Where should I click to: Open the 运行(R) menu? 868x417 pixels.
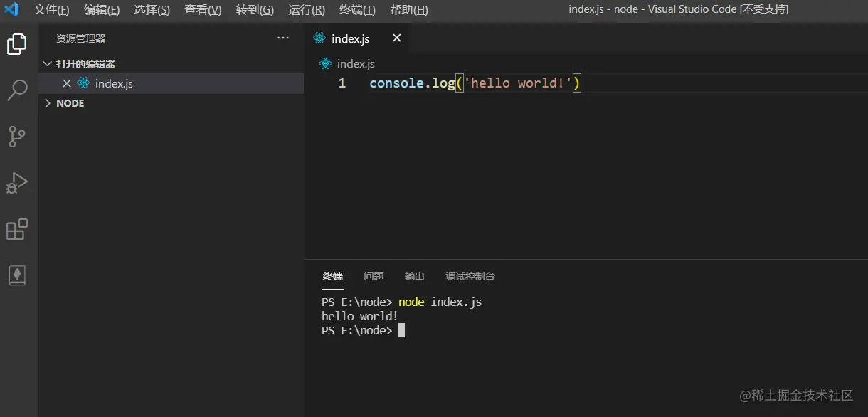[x=307, y=10]
